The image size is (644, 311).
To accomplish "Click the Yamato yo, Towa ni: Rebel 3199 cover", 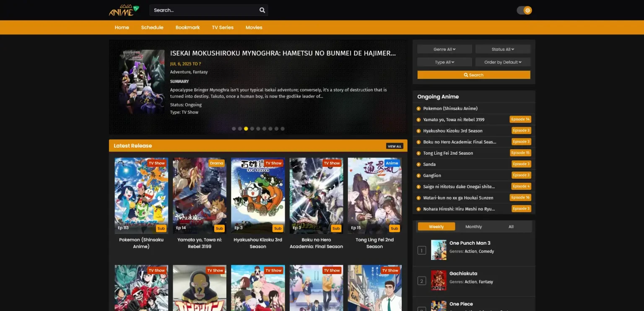I will [x=200, y=196].
